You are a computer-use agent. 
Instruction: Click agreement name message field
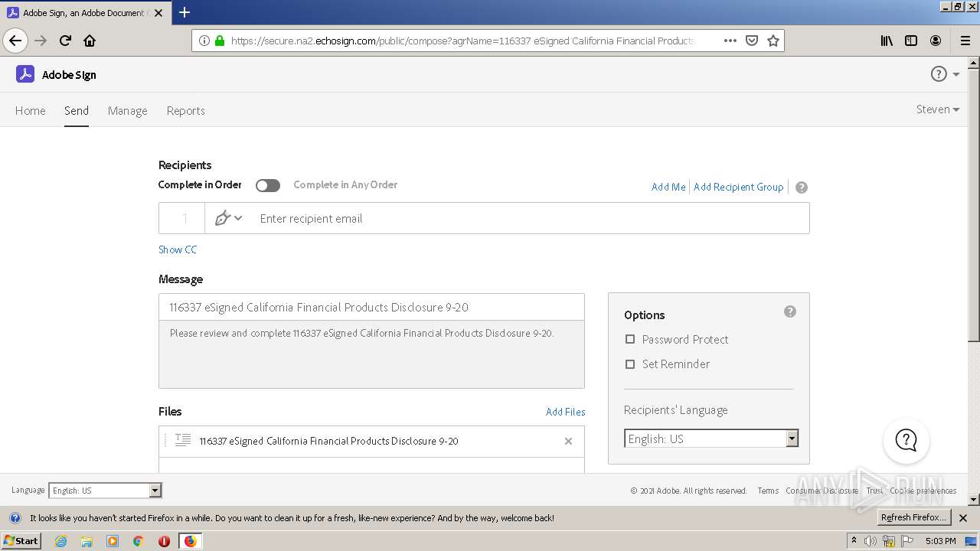371,307
